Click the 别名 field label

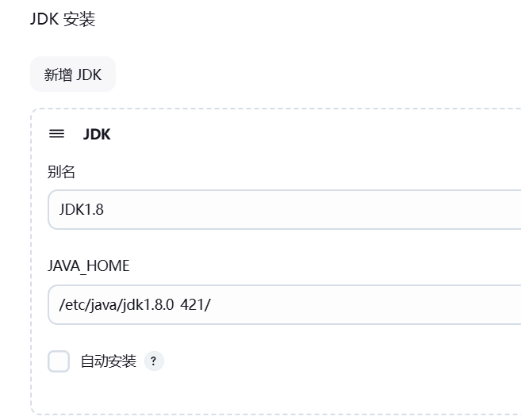[x=61, y=172]
